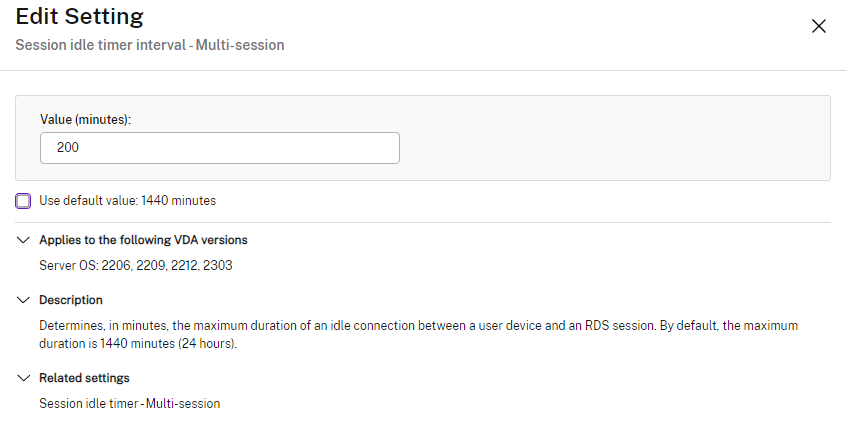Click the Description section heading
Image resolution: width=846 pixels, height=421 pixels.
[71, 300]
